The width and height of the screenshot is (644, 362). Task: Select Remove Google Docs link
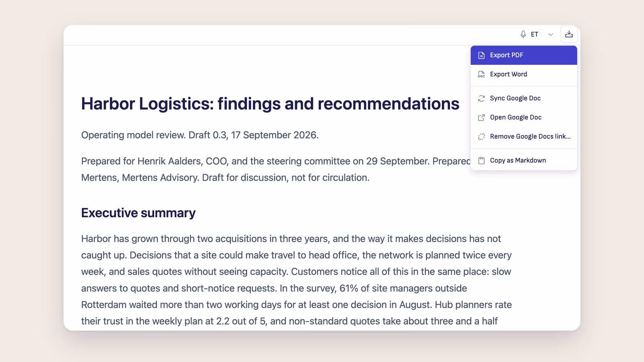(x=524, y=137)
